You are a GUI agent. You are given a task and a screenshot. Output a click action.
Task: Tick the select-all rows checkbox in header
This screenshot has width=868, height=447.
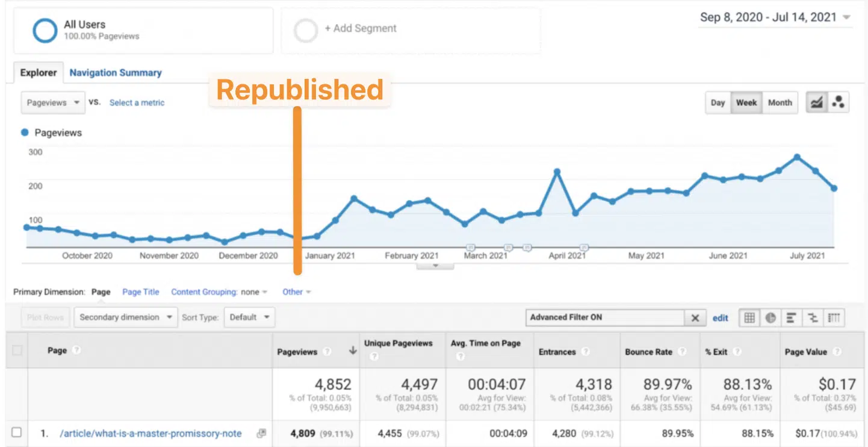tap(17, 350)
